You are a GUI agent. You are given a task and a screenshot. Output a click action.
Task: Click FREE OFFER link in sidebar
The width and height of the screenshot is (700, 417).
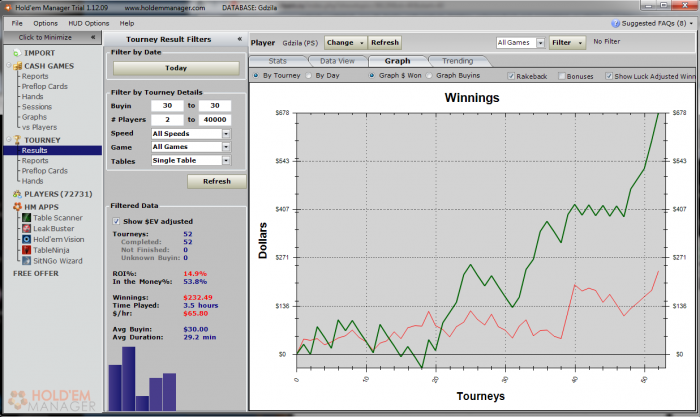point(36,274)
